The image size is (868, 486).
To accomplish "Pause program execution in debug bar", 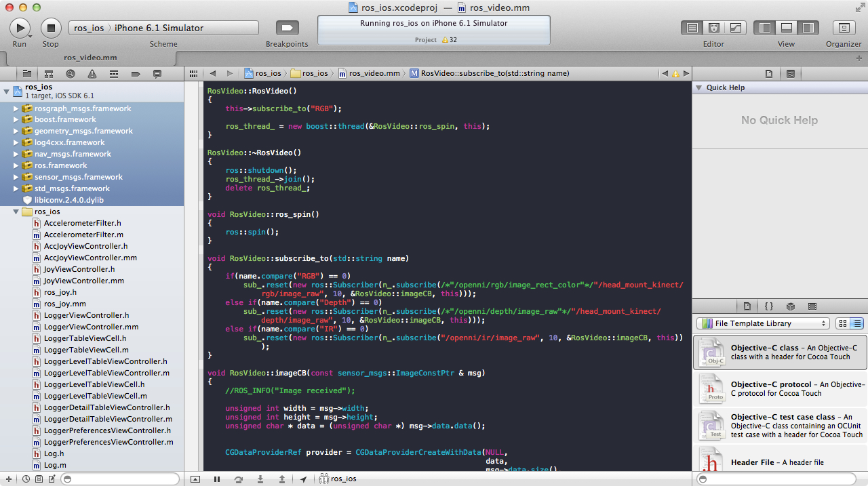I will [x=217, y=479].
